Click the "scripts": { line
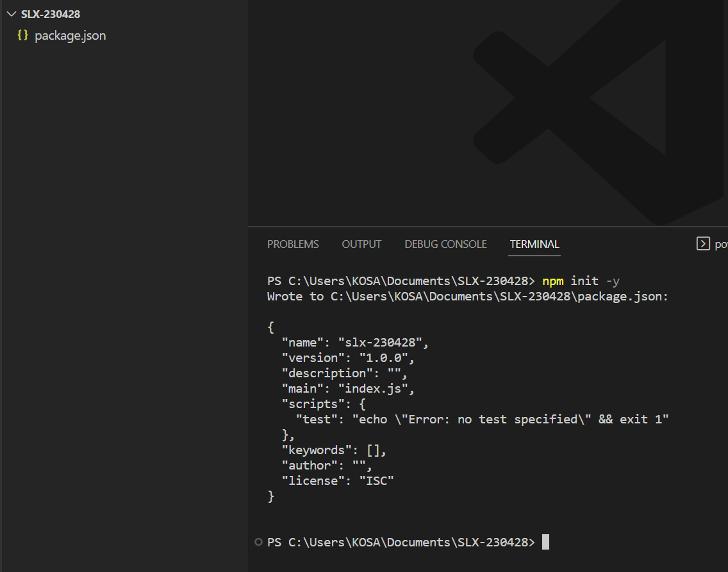This screenshot has height=572, width=728. (x=324, y=404)
